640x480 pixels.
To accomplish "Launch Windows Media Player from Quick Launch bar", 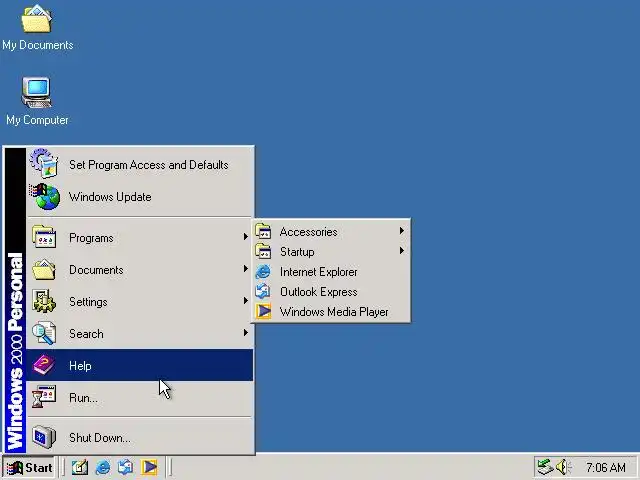I will click(149, 467).
